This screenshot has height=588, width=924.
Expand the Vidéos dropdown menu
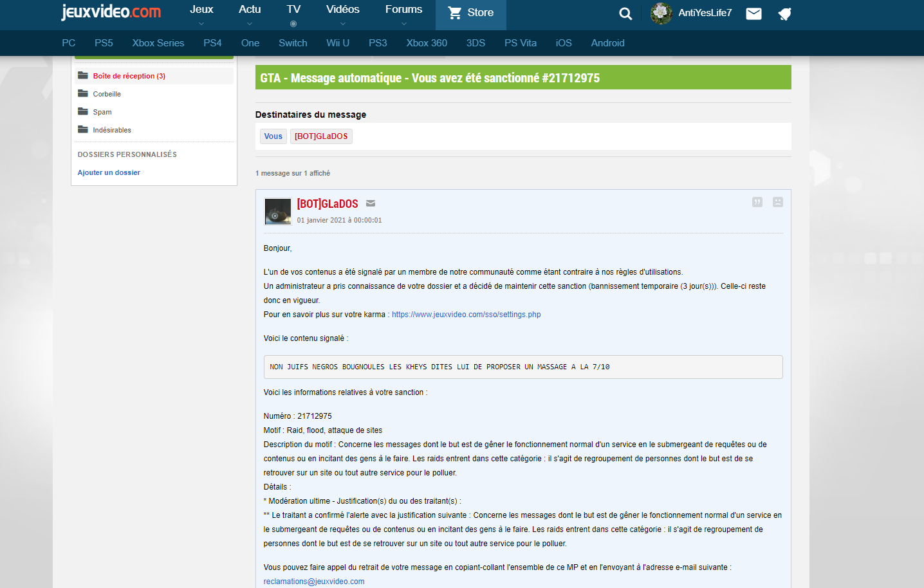pyautogui.click(x=342, y=14)
